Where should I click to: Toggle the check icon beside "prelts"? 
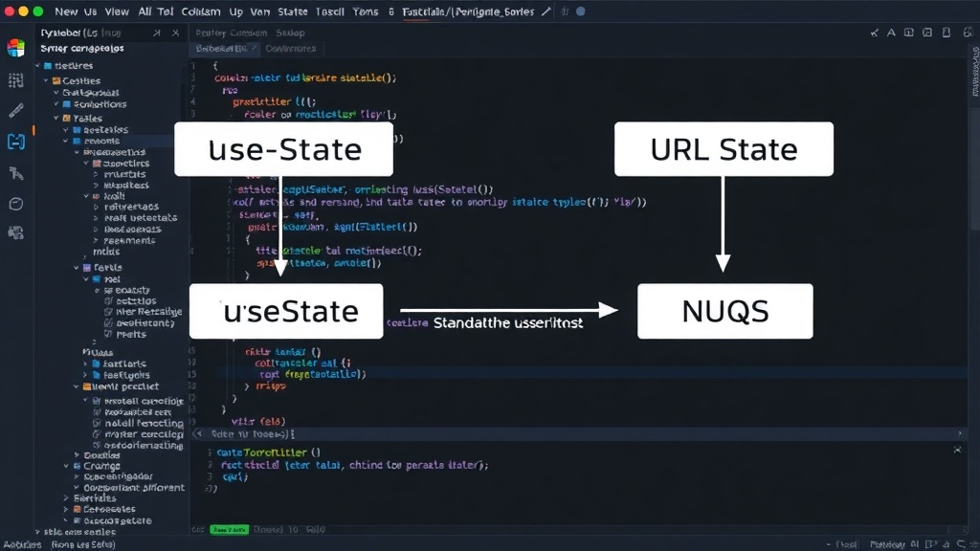pos(109,334)
